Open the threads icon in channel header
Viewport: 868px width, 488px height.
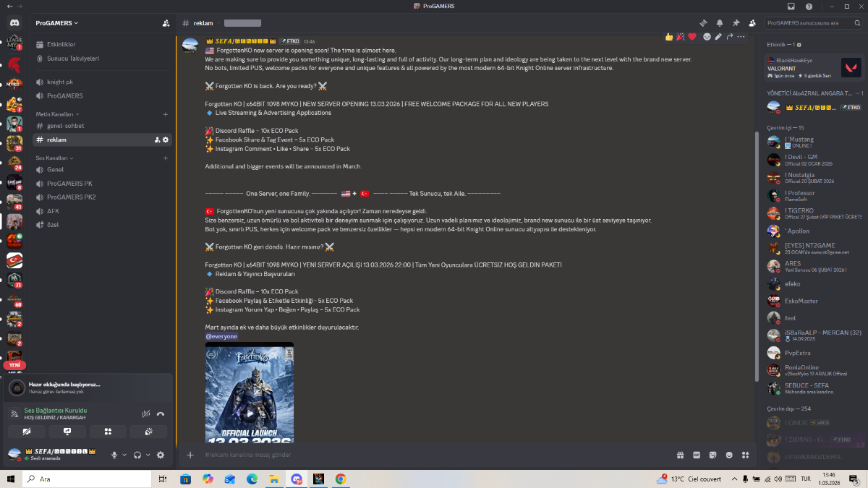(702, 23)
